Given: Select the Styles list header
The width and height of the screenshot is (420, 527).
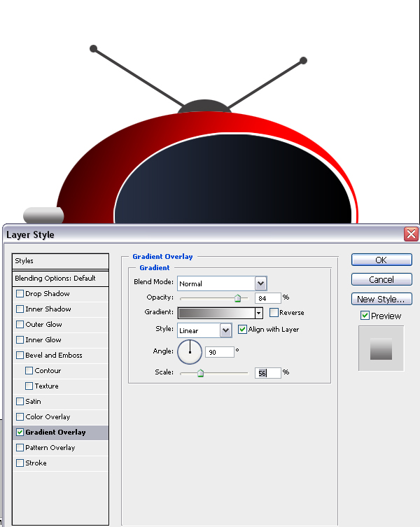Looking at the screenshot, I should coord(60,261).
